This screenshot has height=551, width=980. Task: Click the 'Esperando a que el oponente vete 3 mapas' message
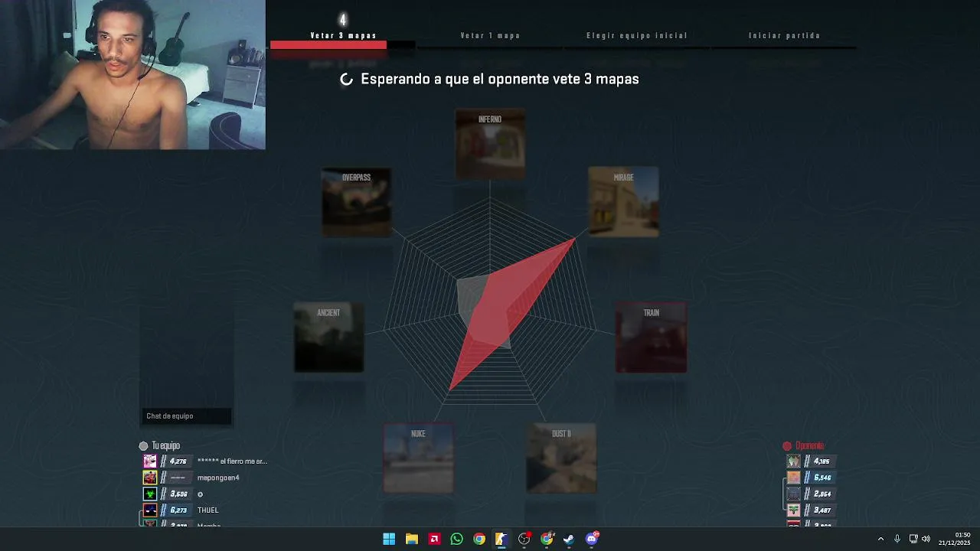coord(500,79)
